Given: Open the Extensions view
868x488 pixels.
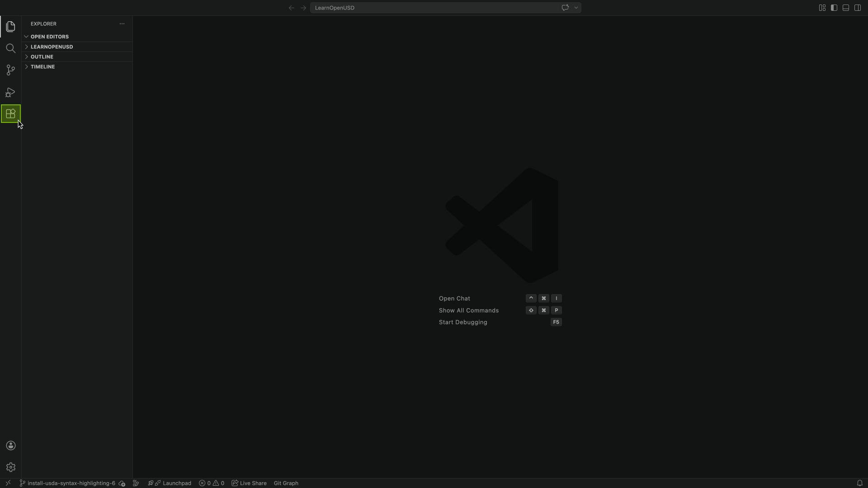Looking at the screenshot, I should (10, 114).
